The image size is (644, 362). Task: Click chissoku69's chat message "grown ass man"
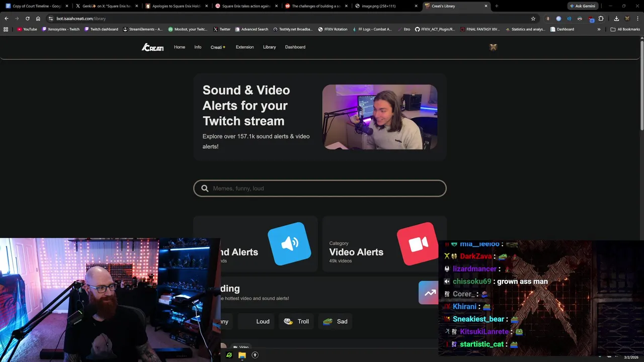pos(522,282)
